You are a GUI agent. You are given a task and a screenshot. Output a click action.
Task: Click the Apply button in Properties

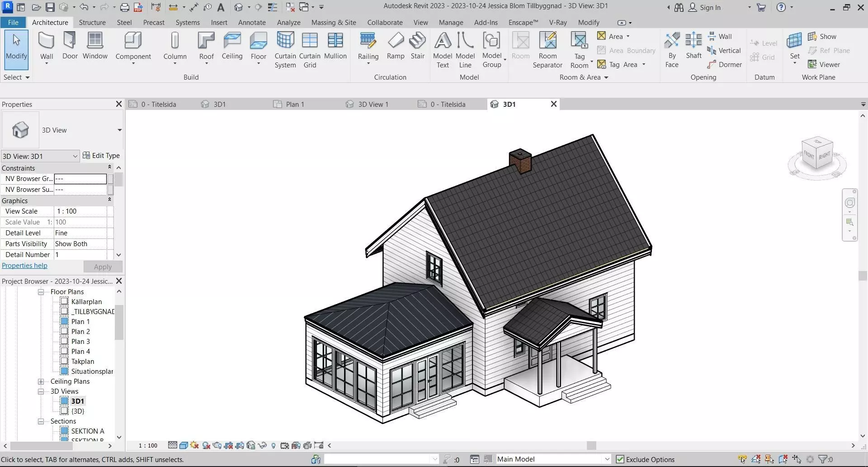coord(103,267)
